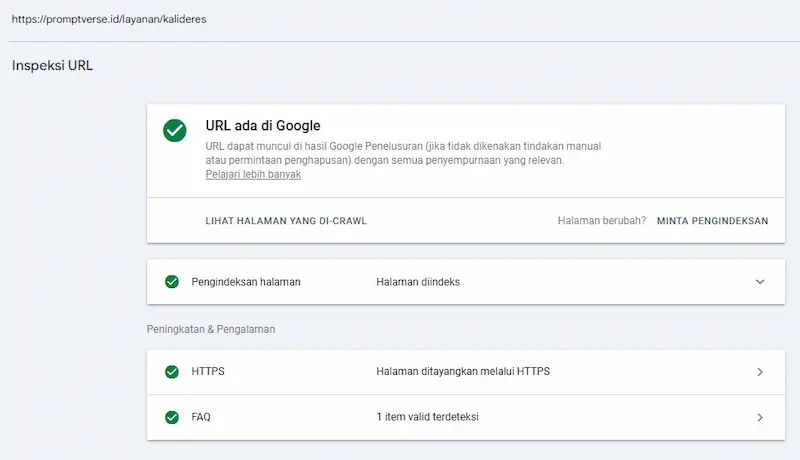Click MINTA PENGINDEKSAN button
The image size is (800, 460).
(712, 221)
